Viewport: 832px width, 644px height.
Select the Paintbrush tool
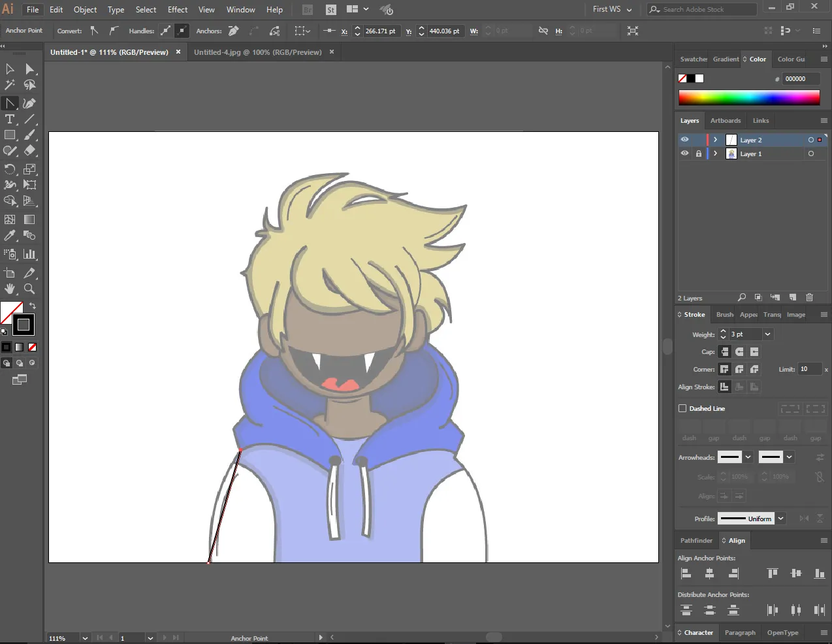coord(29,135)
